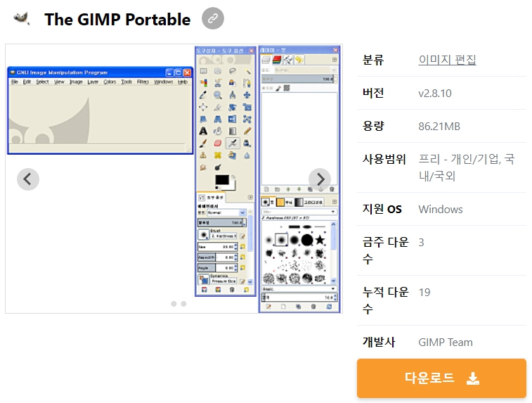
Task: Pick the yellow Heal tool
Action: [218, 155]
